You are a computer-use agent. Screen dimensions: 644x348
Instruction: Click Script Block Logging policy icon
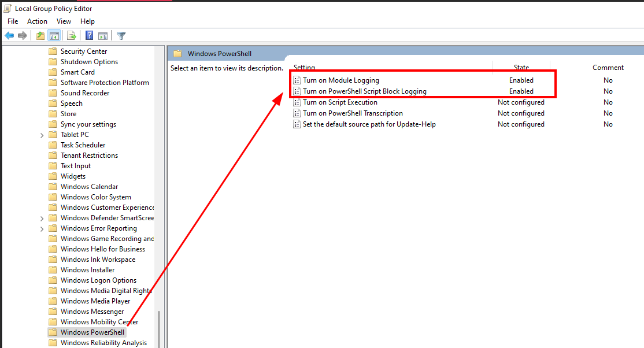[x=297, y=91]
